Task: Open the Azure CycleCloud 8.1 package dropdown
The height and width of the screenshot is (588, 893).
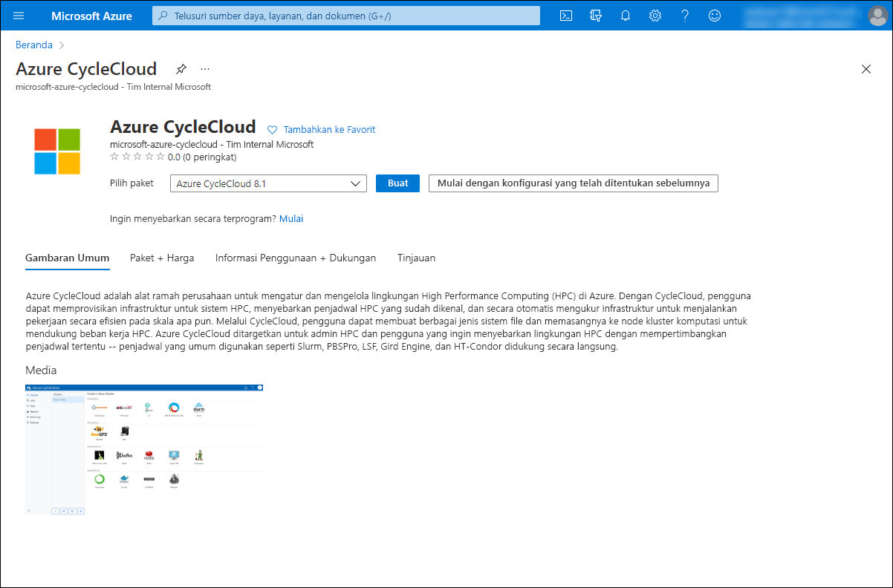Action: (x=267, y=183)
